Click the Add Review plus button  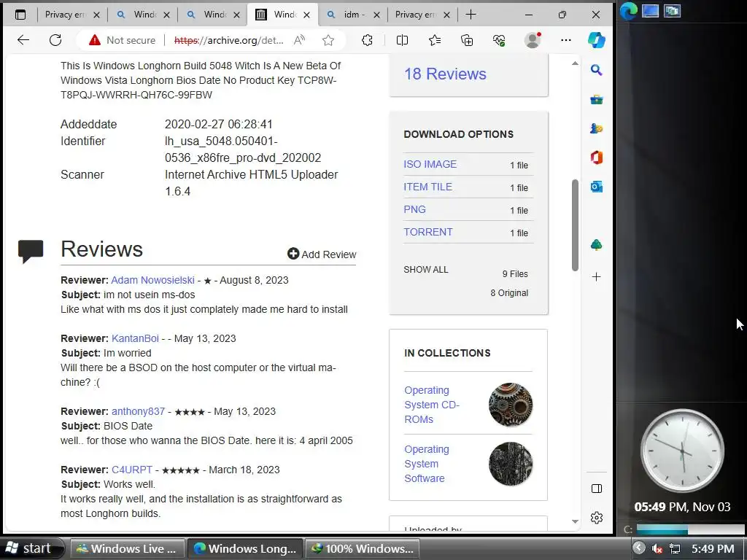[322, 254]
